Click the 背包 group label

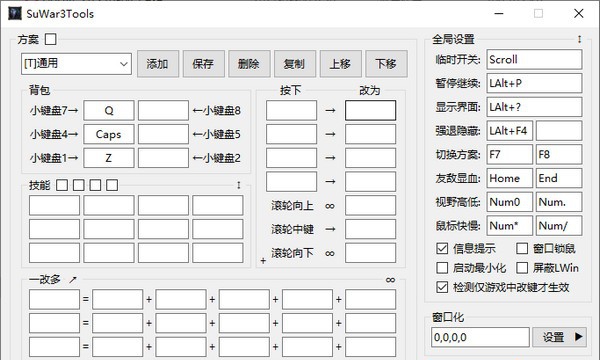[39, 90]
